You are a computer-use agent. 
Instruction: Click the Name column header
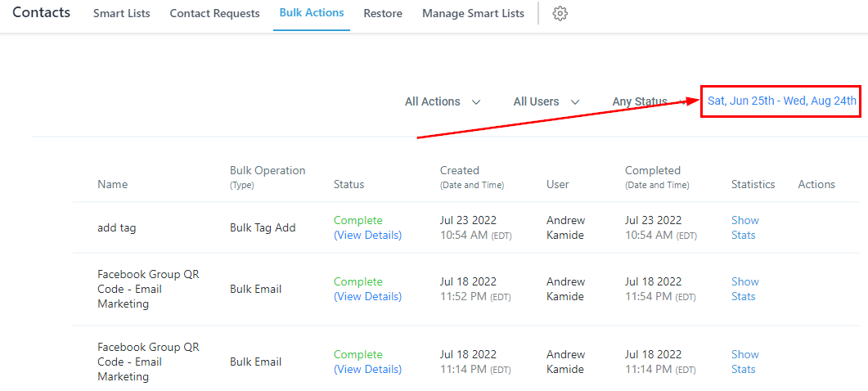[x=112, y=184]
